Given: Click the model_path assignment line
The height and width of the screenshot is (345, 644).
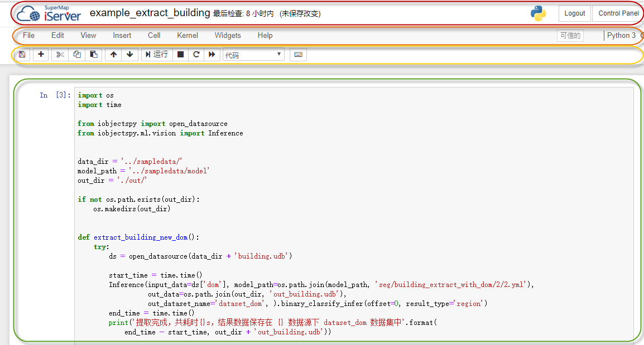Looking at the screenshot, I should [x=143, y=171].
